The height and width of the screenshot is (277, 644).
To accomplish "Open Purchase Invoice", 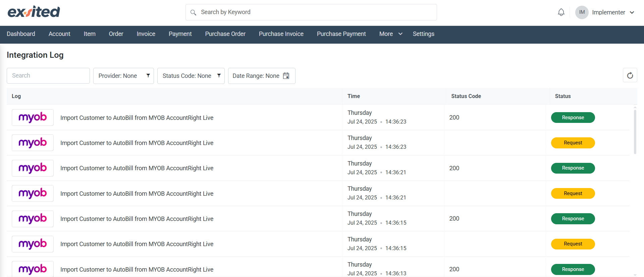I will click(x=281, y=34).
